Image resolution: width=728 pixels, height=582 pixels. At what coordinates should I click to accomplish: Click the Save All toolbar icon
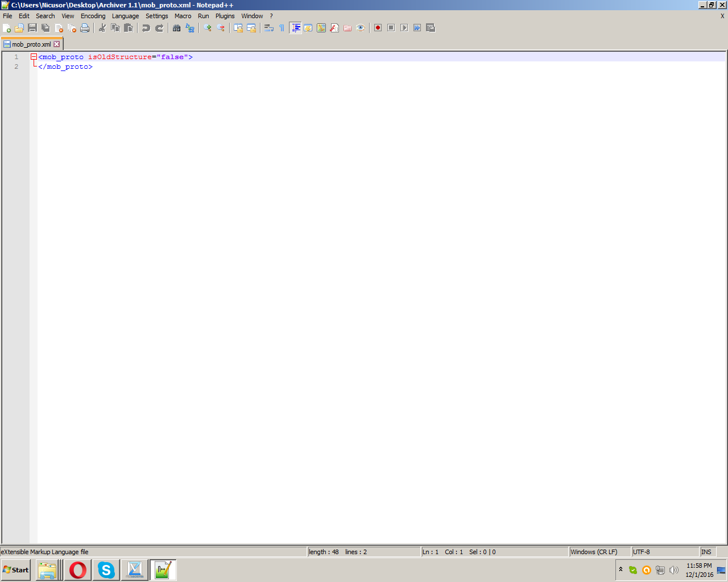coord(45,28)
